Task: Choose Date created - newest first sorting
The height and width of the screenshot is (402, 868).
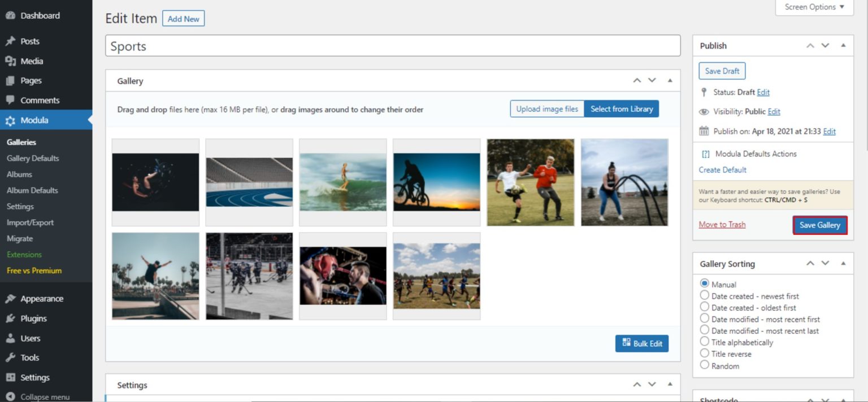Action: 705,295
